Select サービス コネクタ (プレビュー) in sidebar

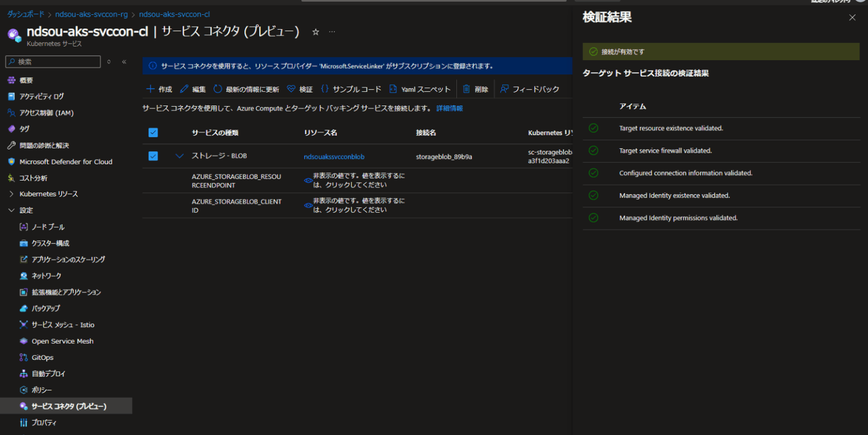pos(66,406)
